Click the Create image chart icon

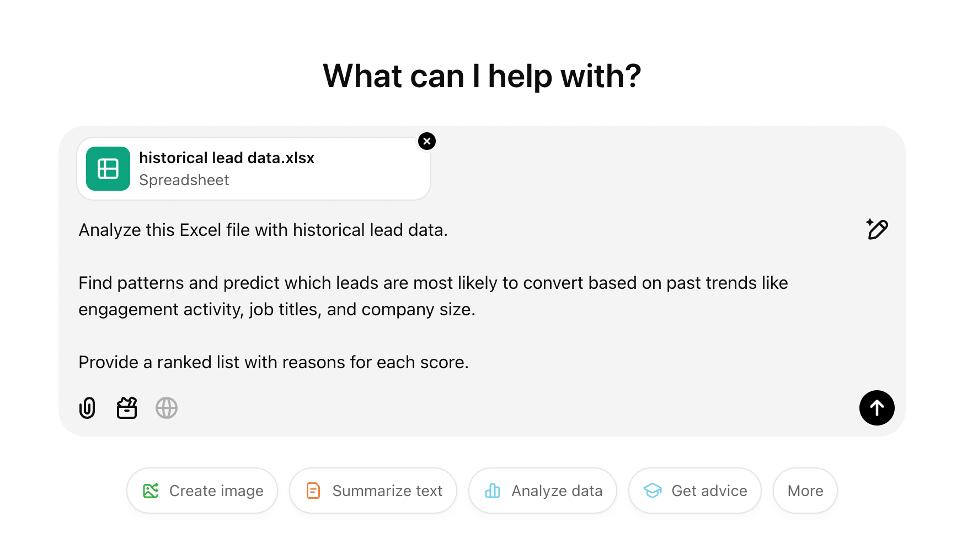152,490
